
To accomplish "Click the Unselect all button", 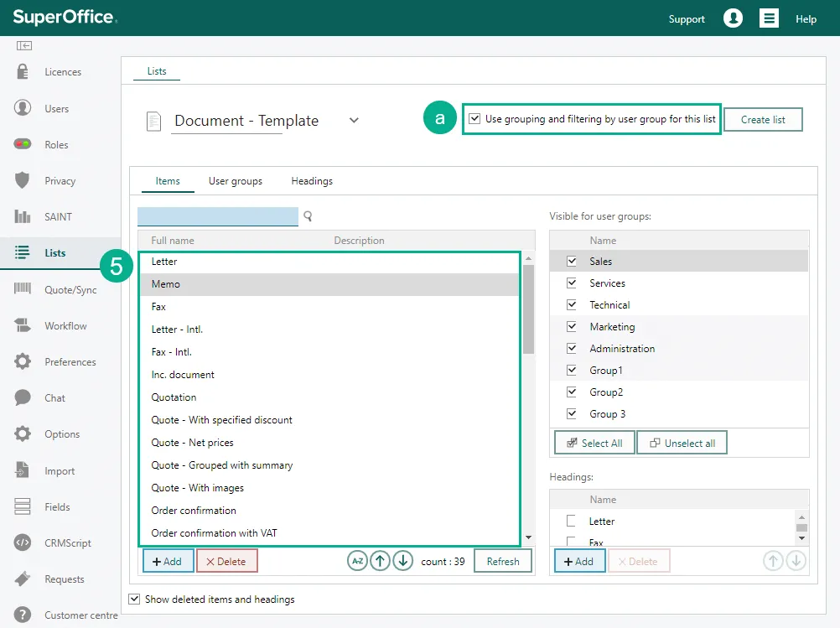I will click(x=682, y=443).
